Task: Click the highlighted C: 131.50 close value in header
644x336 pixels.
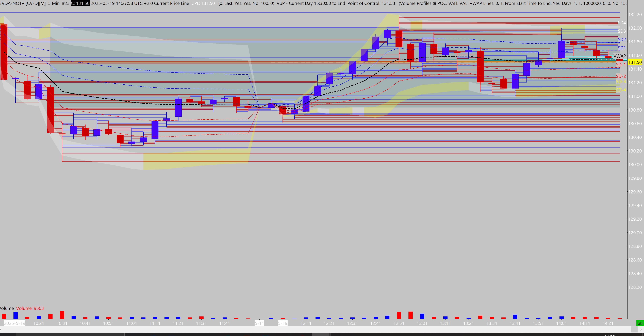Action: tap(80, 3)
